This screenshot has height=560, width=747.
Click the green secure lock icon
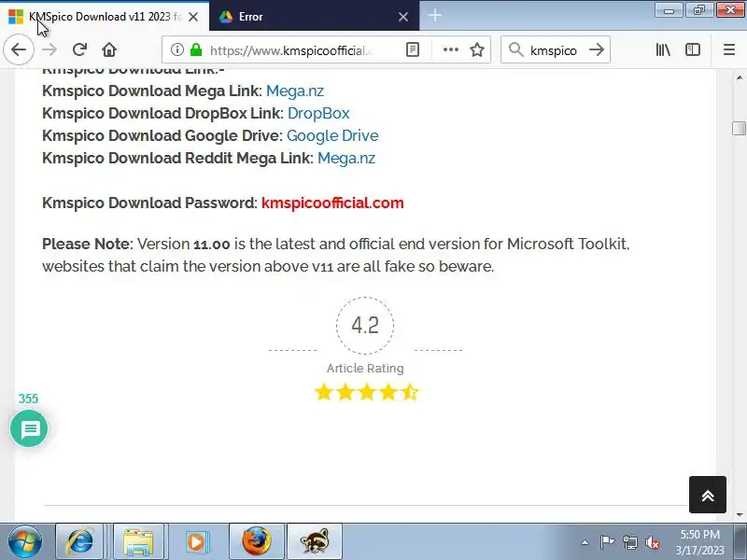[196, 49]
